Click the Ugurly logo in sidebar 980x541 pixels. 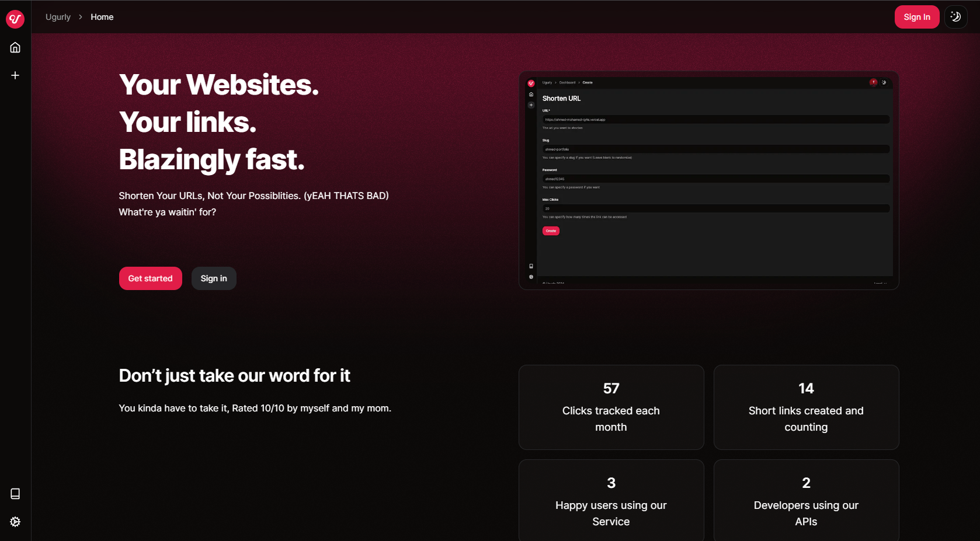[15, 19]
